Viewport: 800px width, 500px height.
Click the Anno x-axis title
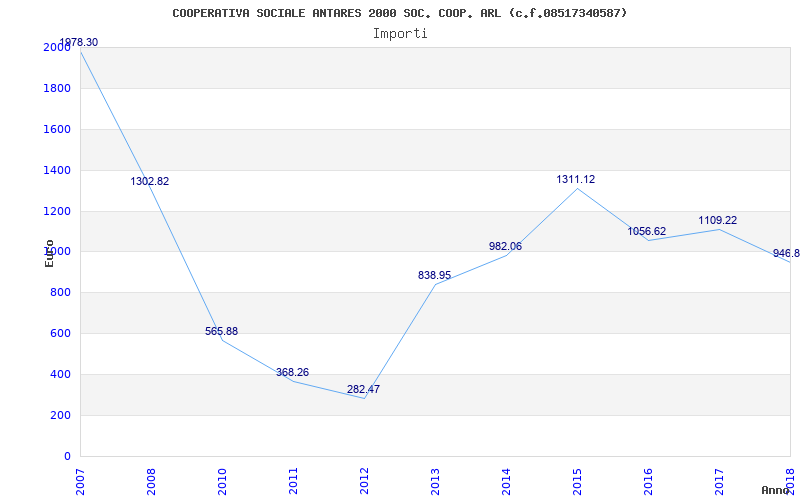coord(776,490)
